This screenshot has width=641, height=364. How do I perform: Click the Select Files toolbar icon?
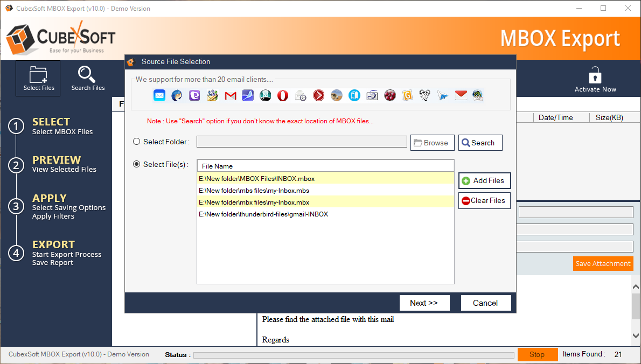38,79
